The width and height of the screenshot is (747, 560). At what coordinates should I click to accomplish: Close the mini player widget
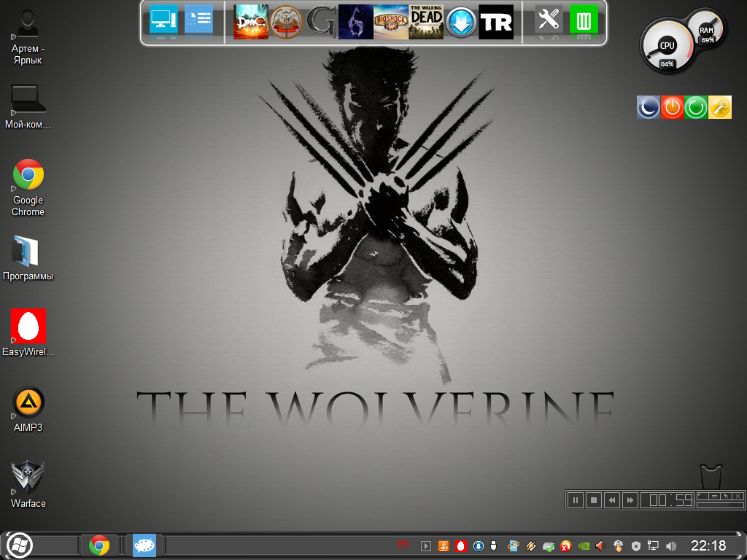(738, 496)
